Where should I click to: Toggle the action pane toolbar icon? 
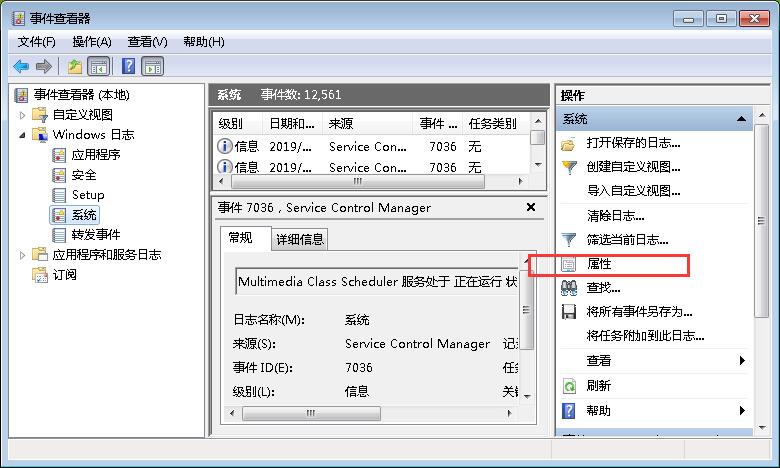(x=152, y=66)
